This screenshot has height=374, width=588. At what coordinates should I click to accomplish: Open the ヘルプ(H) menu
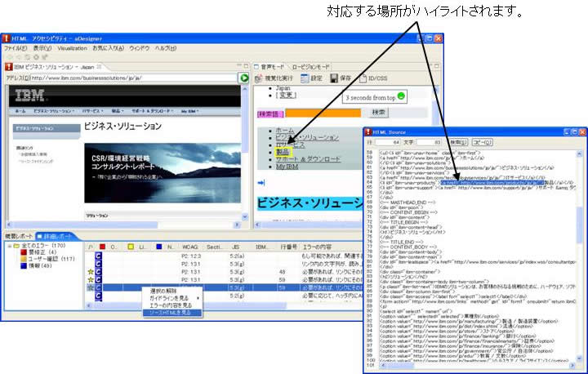tap(165, 48)
